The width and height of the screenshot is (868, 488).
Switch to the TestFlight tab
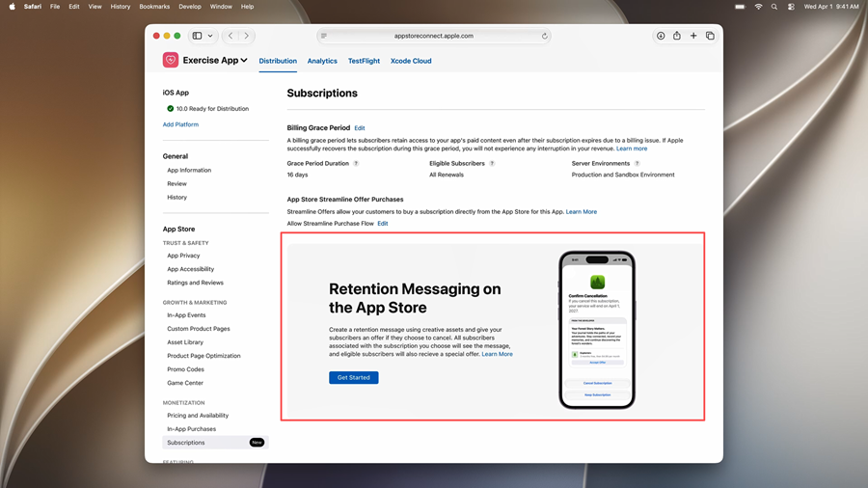point(364,61)
